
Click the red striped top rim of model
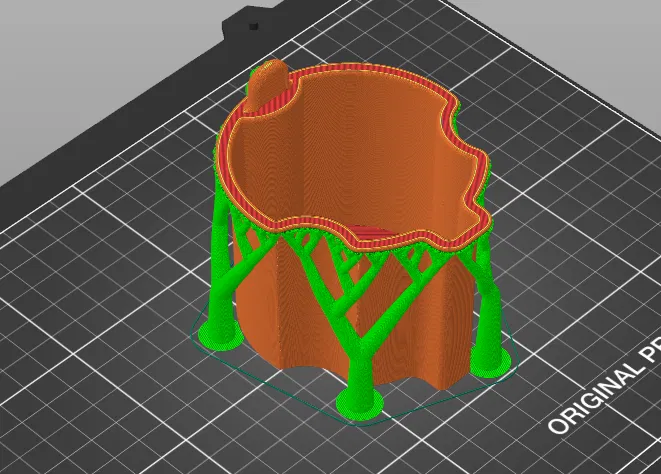(x=353, y=158)
